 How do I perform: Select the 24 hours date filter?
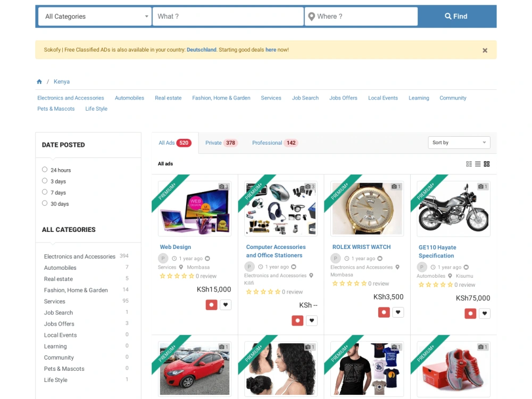(x=45, y=169)
